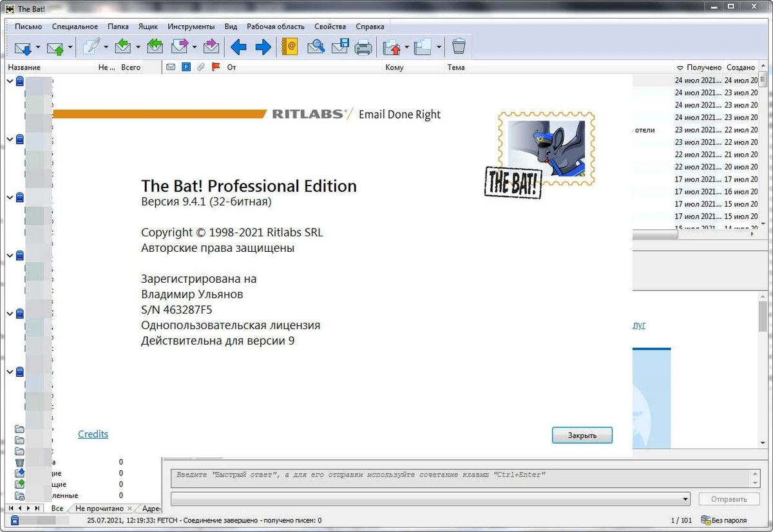Switch to the Не прочитано tab
The width and height of the screenshot is (773, 532).
[99, 508]
